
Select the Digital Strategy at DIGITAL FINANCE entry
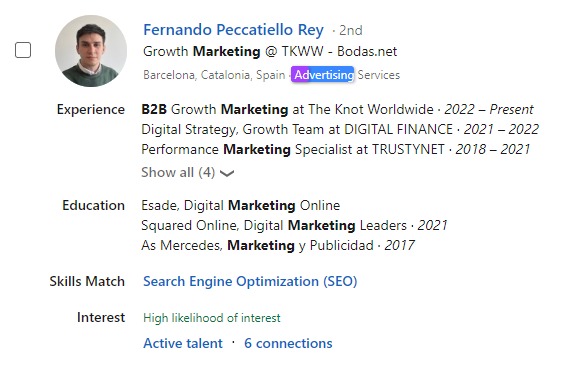coord(340,130)
